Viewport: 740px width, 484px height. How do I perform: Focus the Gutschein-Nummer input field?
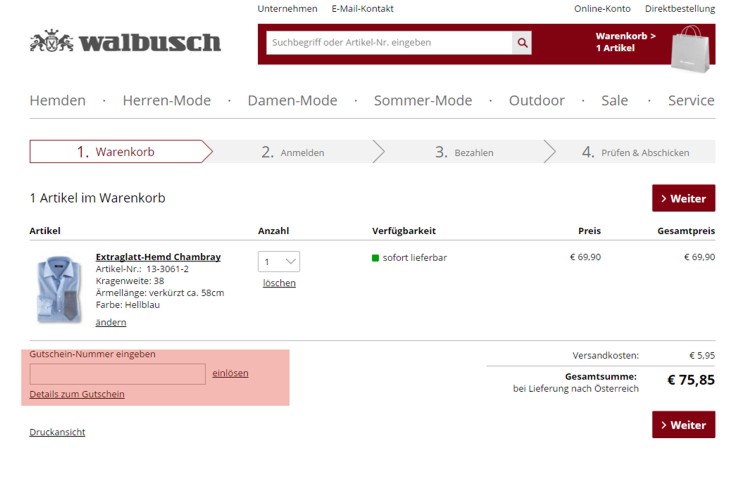(118, 374)
